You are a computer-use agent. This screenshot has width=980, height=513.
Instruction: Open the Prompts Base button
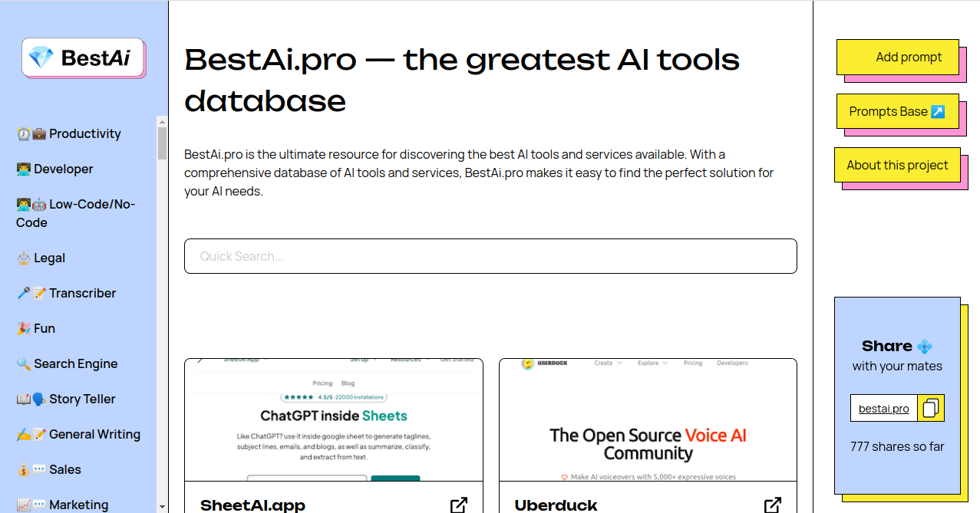click(x=898, y=111)
